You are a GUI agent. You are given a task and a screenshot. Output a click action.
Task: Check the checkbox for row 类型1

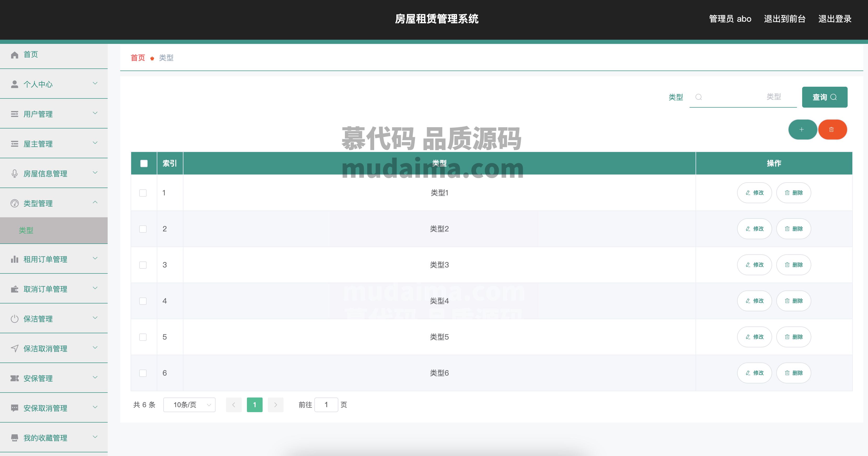click(x=143, y=193)
